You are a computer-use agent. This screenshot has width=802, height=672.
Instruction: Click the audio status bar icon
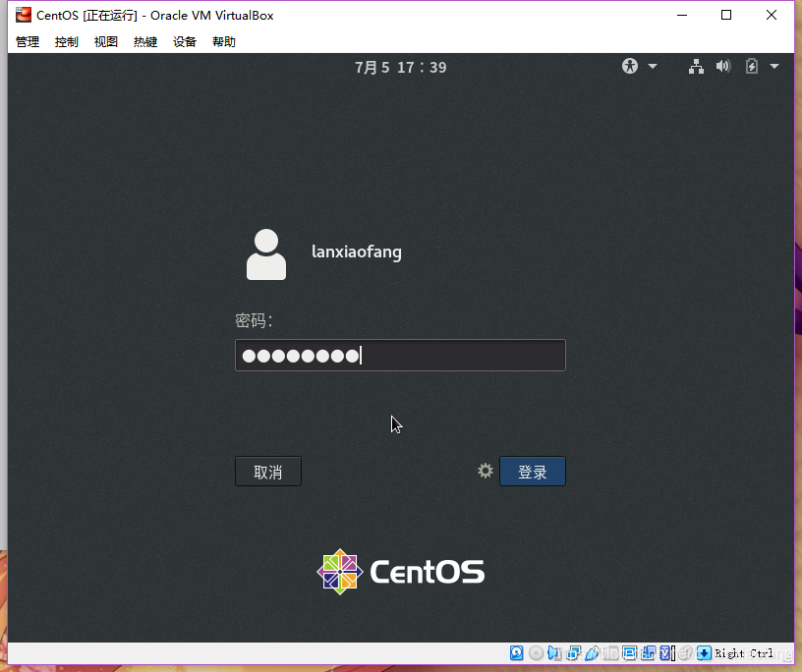coord(554,653)
